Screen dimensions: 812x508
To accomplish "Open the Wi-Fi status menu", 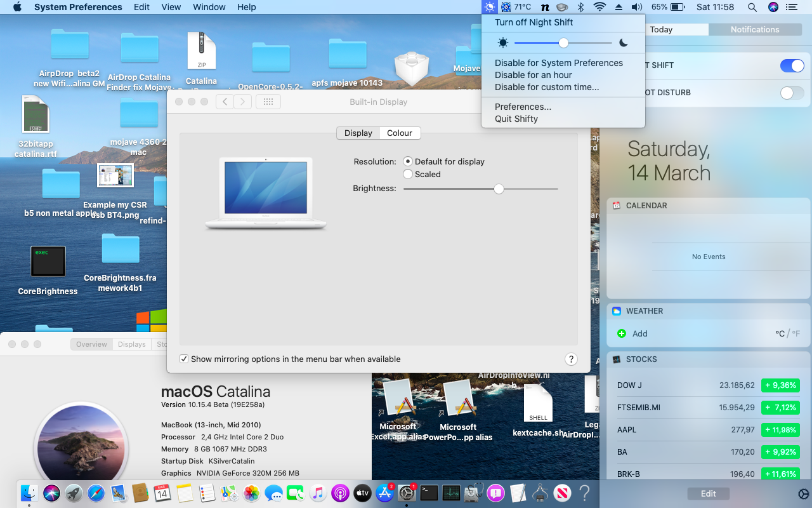I will pyautogui.click(x=599, y=7).
